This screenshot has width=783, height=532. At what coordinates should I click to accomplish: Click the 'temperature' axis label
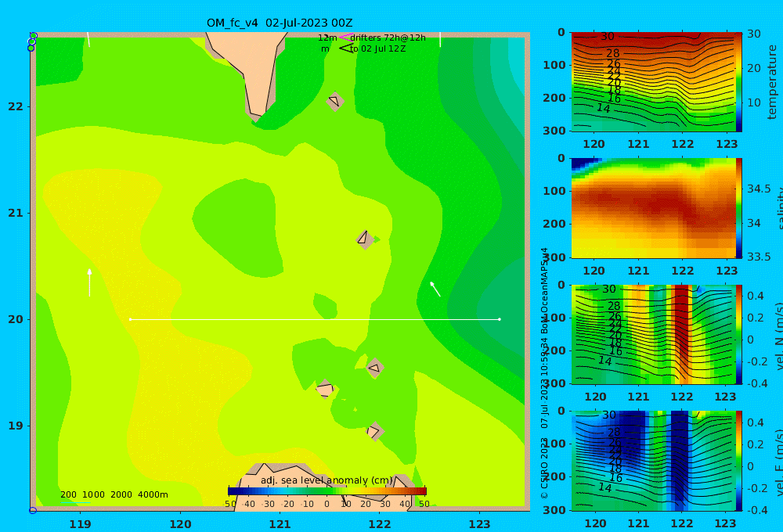773,82
